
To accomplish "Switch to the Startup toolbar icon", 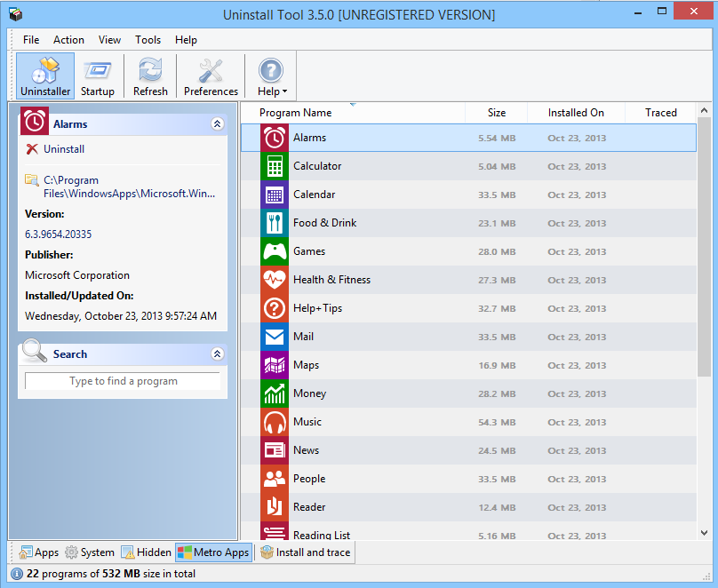I will (98, 76).
